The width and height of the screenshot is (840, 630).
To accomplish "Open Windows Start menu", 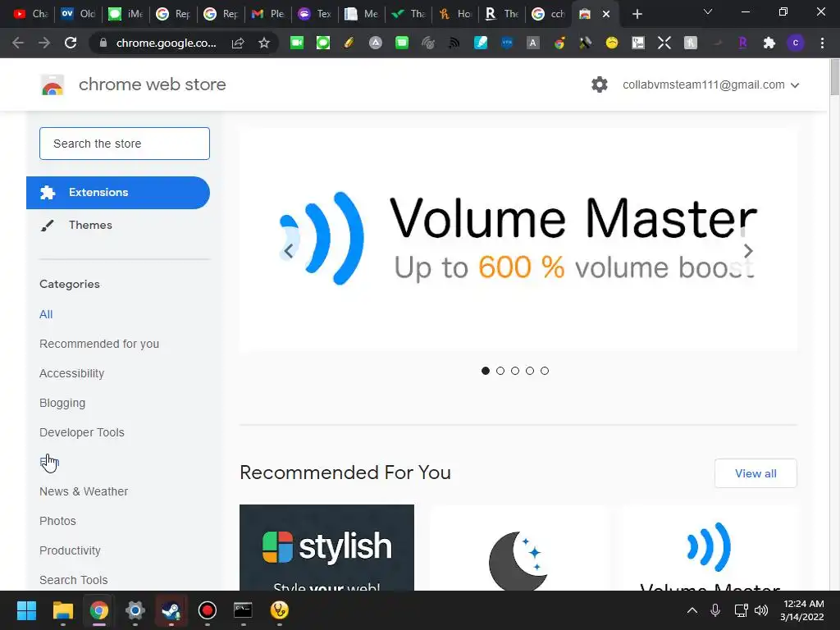I will click(x=26, y=610).
